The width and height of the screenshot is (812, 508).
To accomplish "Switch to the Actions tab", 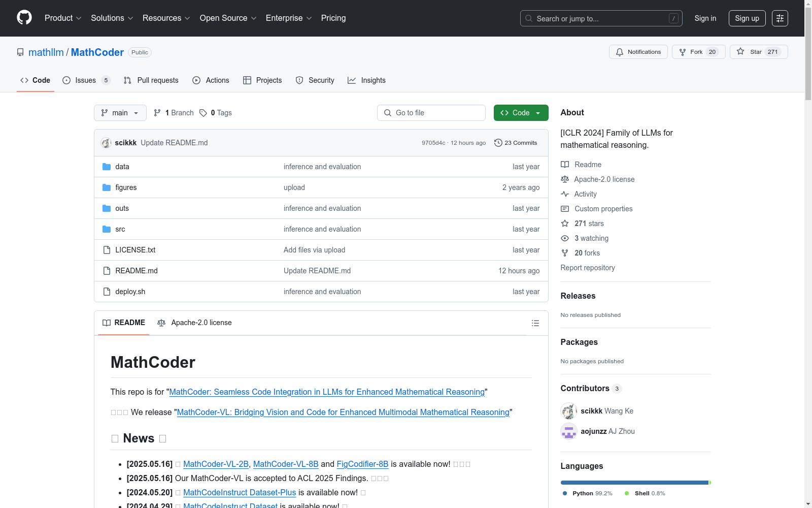I will click(211, 80).
